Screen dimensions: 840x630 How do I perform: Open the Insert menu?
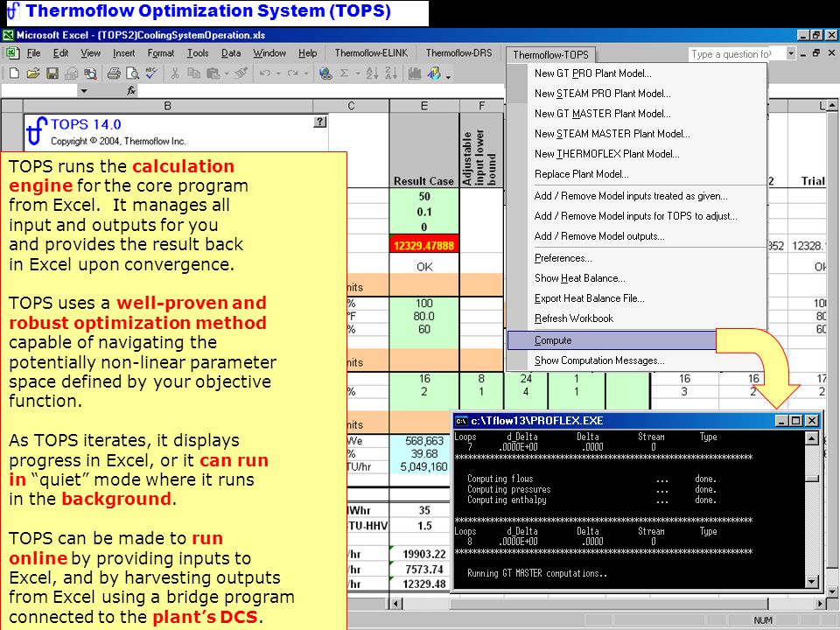tap(123, 53)
